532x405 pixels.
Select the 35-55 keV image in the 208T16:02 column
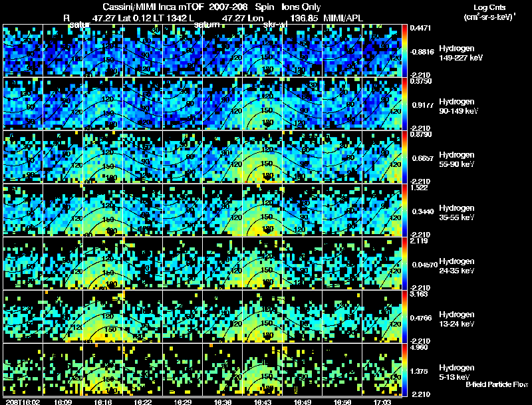pos(23,210)
